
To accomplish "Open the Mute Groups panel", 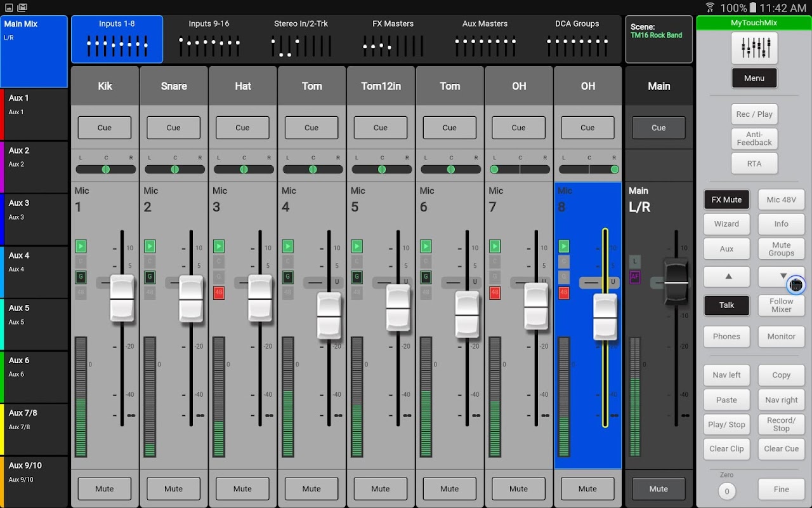I will (x=781, y=249).
